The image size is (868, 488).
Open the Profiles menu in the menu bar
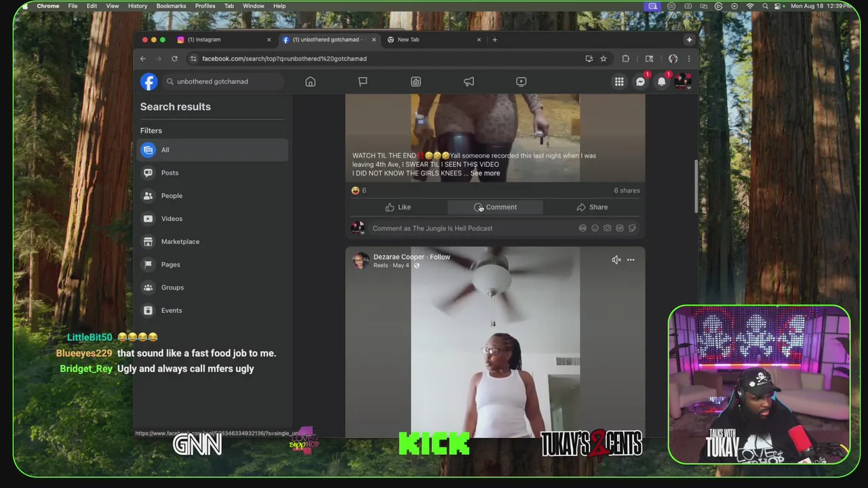pos(205,6)
